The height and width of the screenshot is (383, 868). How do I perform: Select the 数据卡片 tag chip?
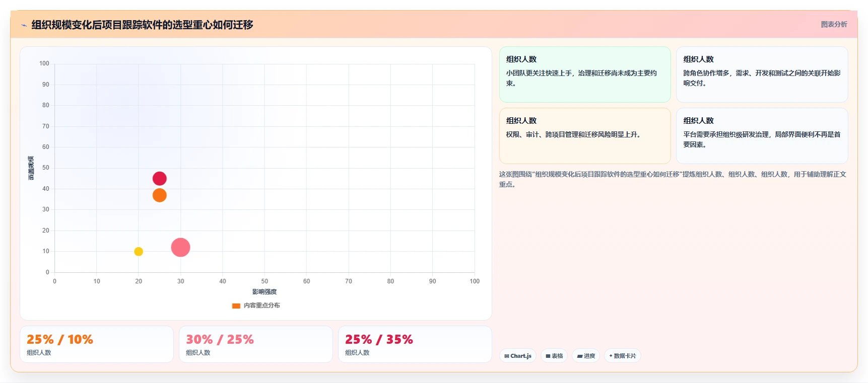pyautogui.click(x=623, y=356)
